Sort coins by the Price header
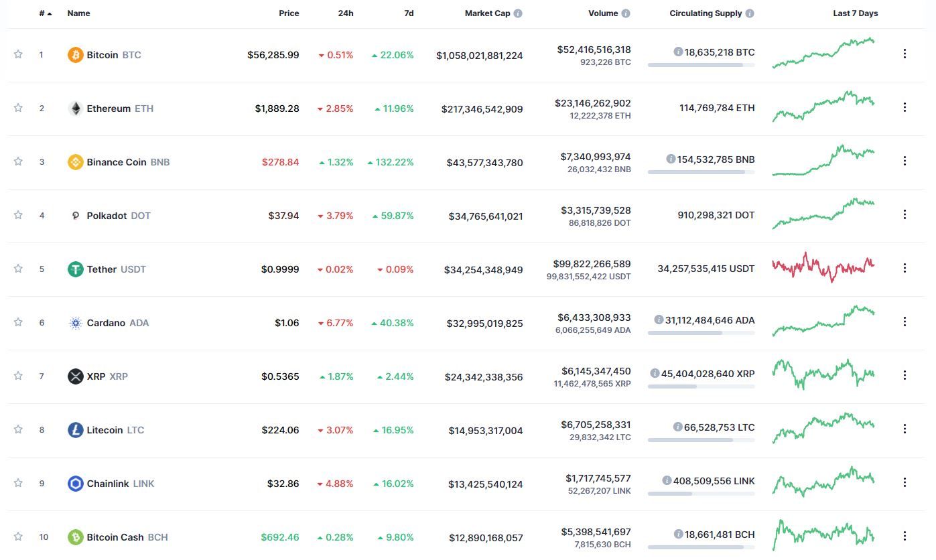The image size is (936, 560). pyautogui.click(x=289, y=13)
